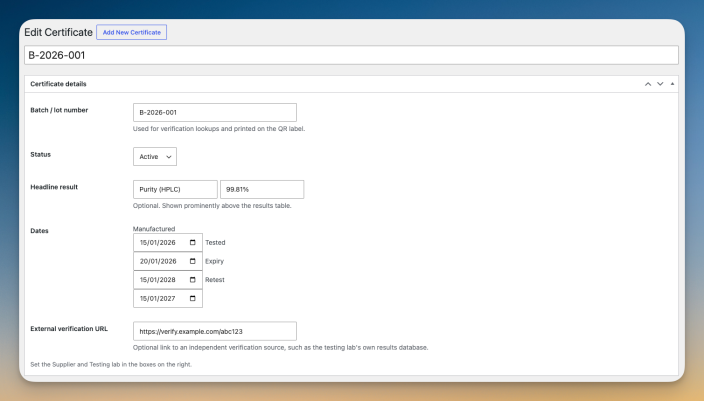
Task: Click the Dates label
Action: 39,231
